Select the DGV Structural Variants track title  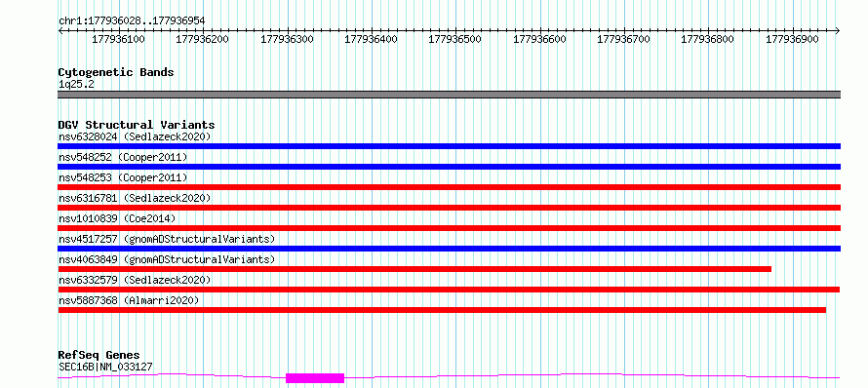point(137,125)
